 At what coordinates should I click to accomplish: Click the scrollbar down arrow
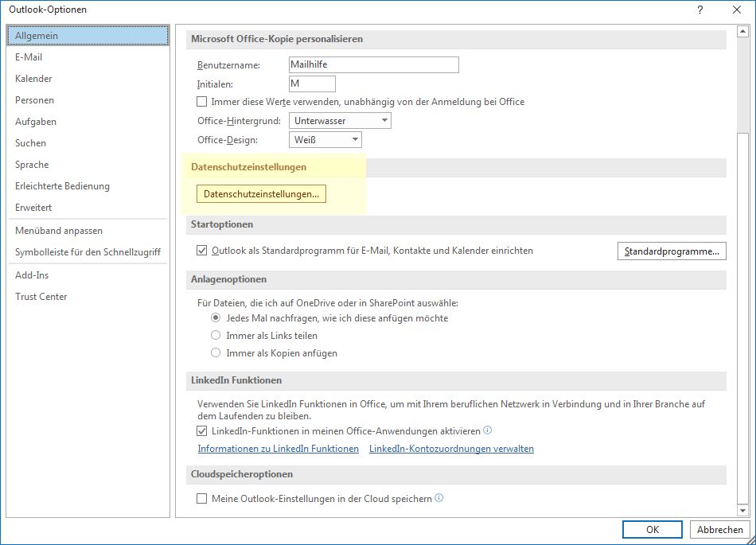(x=742, y=510)
